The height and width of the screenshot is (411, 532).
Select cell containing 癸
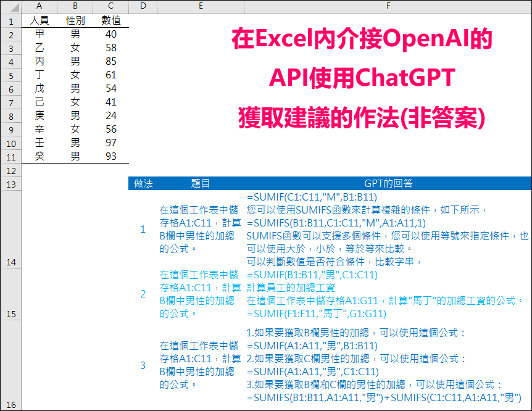(x=39, y=157)
